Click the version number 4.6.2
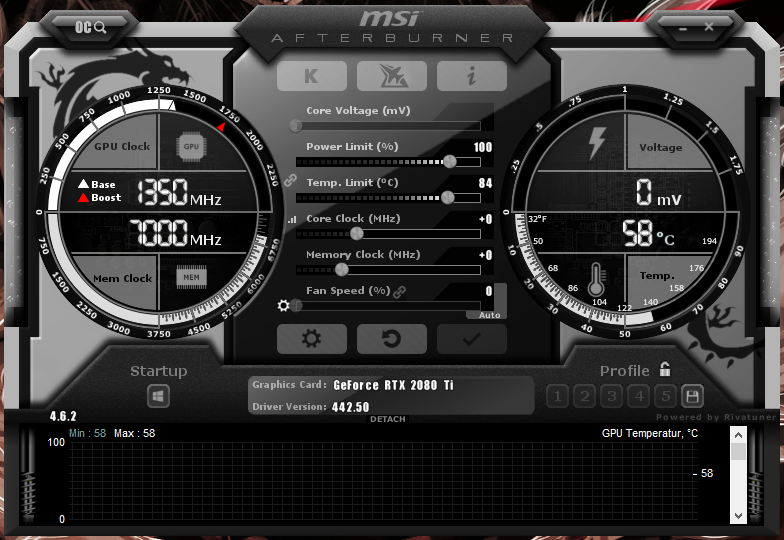This screenshot has width=784, height=540. click(x=63, y=416)
